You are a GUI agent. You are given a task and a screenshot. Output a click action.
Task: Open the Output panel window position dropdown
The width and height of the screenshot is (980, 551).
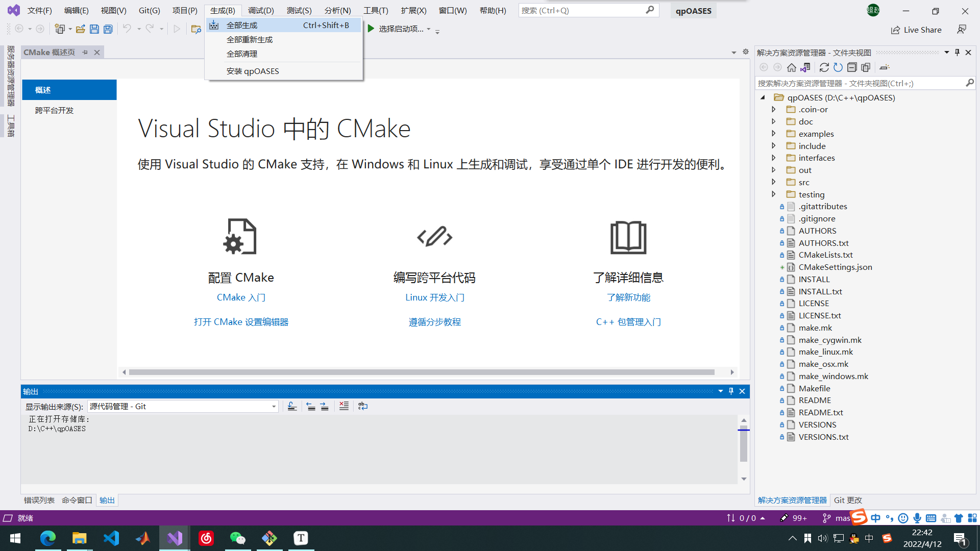(x=721, y=391)
